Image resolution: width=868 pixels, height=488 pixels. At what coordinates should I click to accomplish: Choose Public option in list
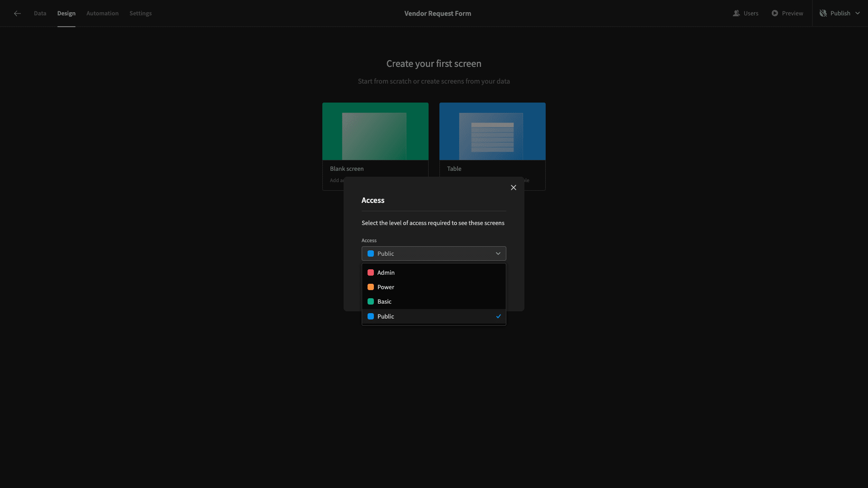(434, 316)
